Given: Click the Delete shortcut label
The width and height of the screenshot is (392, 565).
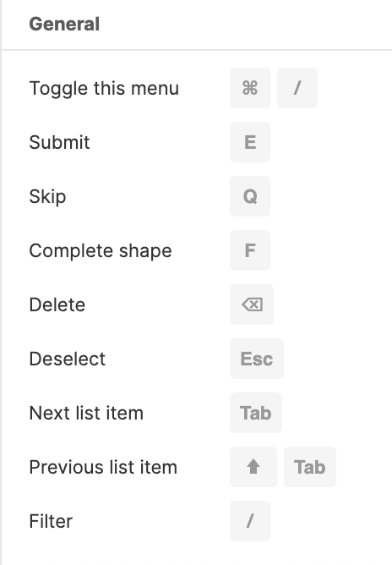Looking at the screenshot, I should click(x=57, y=304).
